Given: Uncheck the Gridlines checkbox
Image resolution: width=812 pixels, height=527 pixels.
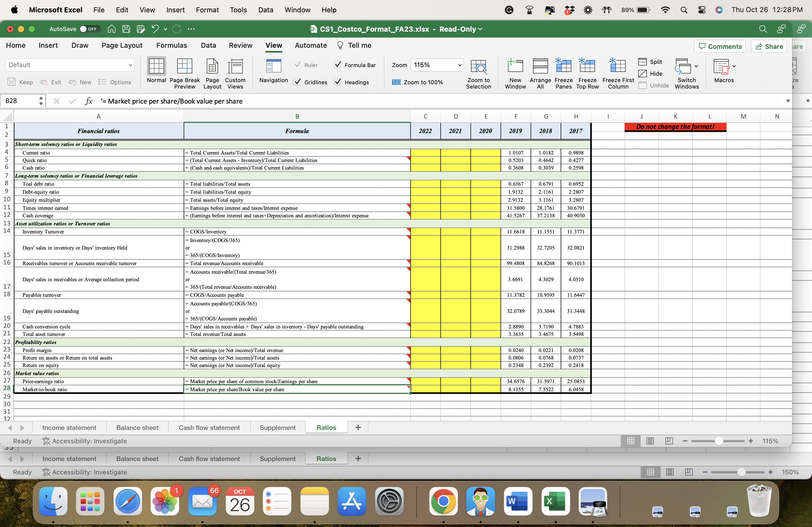Looking at the screenshot, I should 297,82.
